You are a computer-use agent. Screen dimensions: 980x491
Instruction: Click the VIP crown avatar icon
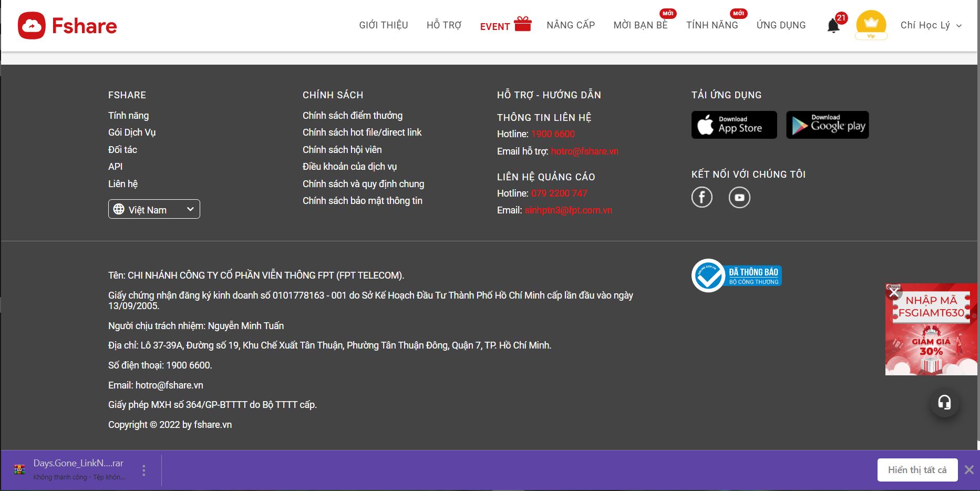click(871, 25)
